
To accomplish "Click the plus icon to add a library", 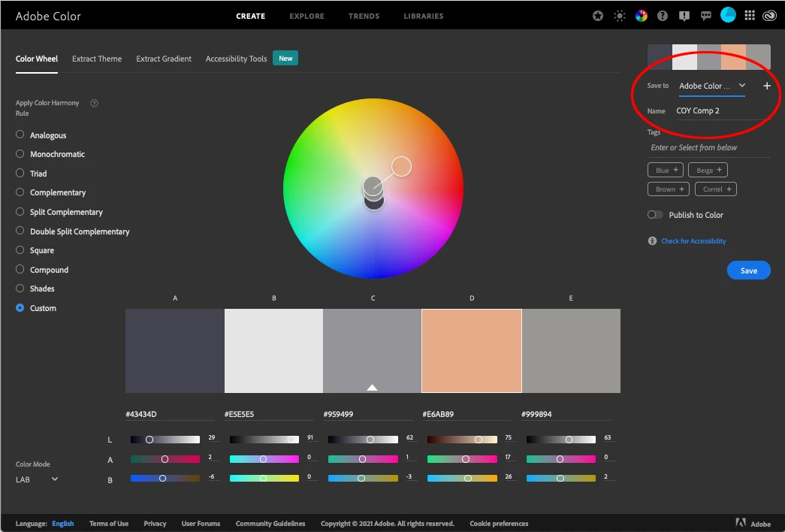I will tap(766, 86).
